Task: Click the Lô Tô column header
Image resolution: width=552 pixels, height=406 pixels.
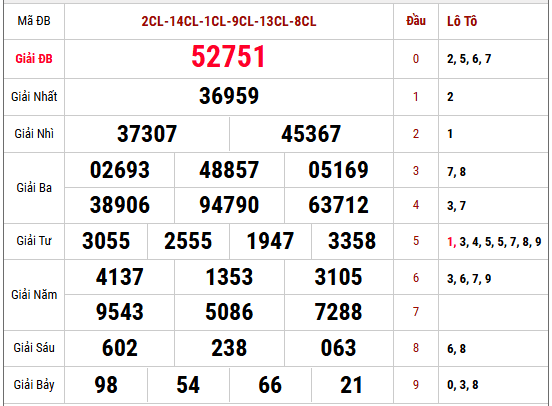Action: click(x=462, y=21)
